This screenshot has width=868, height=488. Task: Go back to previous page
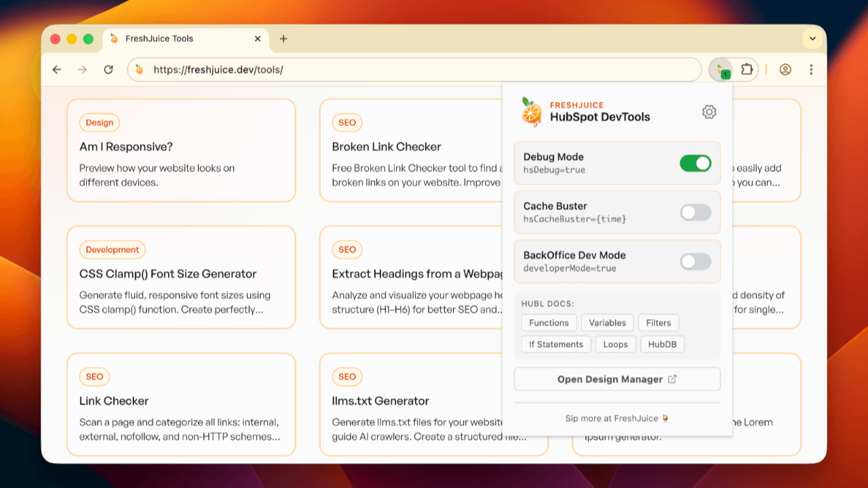[57, 69]
